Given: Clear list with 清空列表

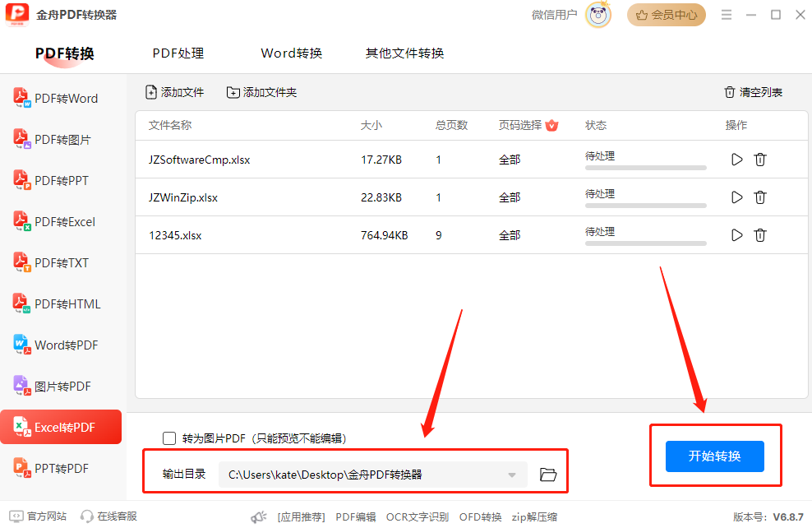Looking at the screenshot, I should click(753, 92).
